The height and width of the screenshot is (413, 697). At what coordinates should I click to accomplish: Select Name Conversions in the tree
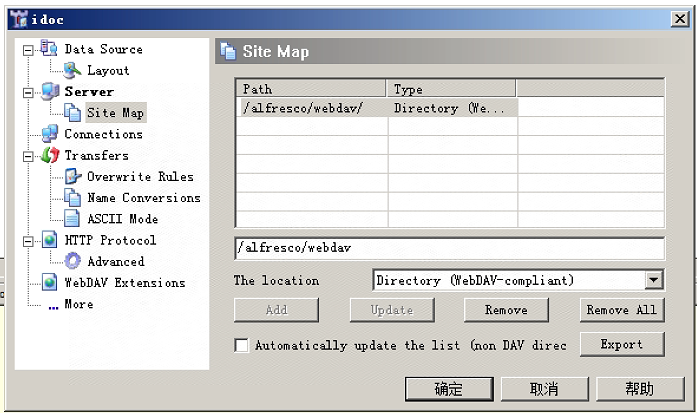point(143,198)
